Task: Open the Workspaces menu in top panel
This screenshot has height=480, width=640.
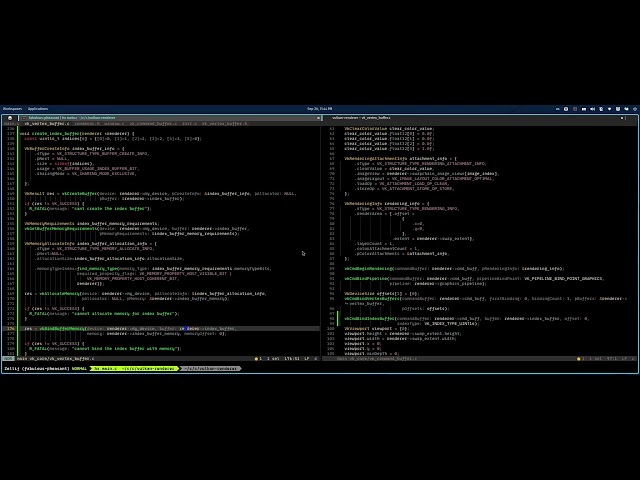Action: [x=13, y=109]
